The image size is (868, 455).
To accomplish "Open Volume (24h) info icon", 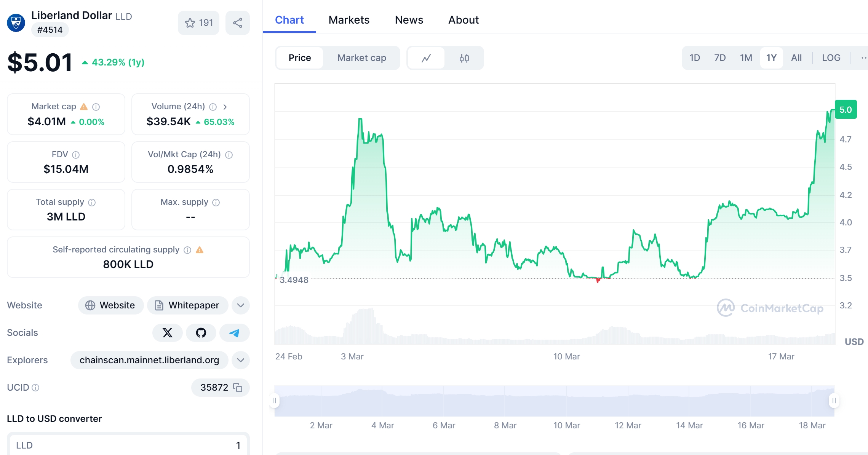I will point(213,107).
